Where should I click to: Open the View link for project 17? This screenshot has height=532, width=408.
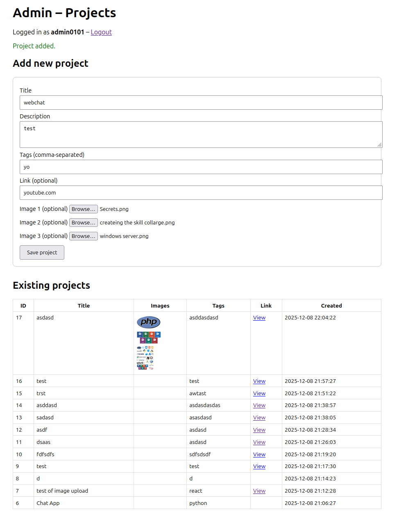click(259, 317)
